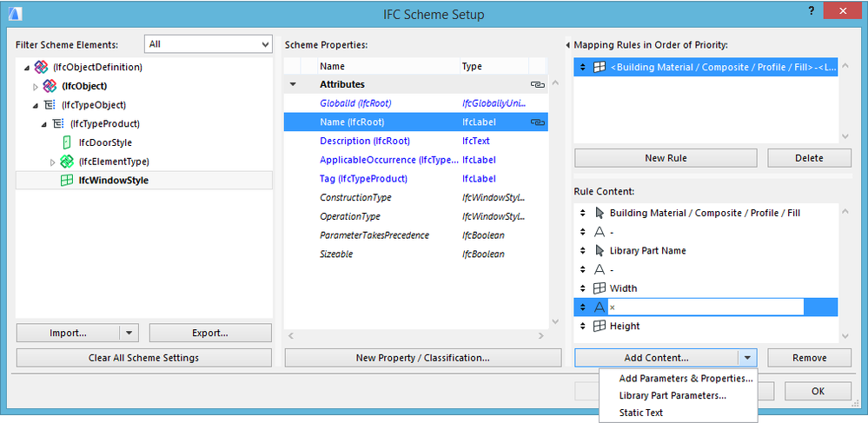The height and width of the screenshot is (423, 868).
Task: Select the GlobalId (IfcRoot) row
Action: (x=415, y=103)
